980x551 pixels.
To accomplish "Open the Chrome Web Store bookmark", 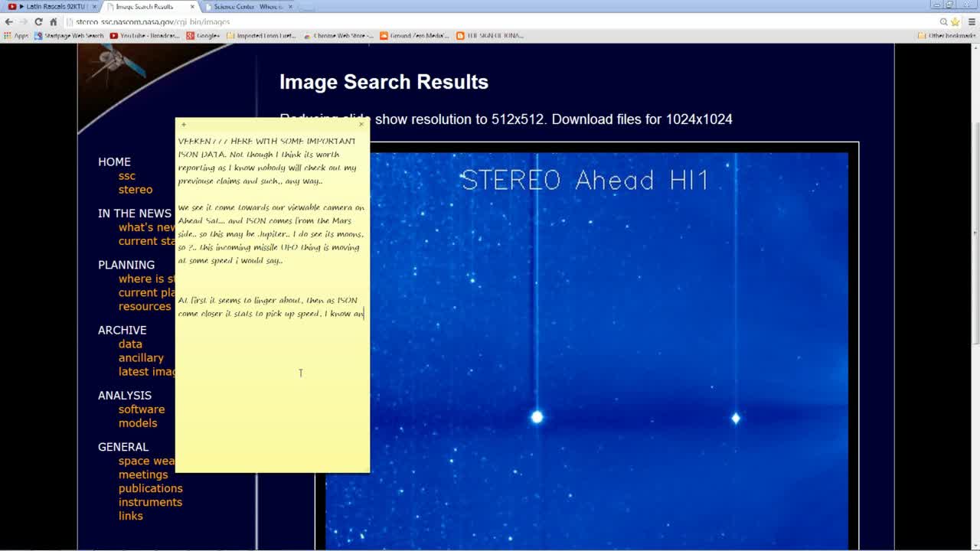I will tap(338, 35).
